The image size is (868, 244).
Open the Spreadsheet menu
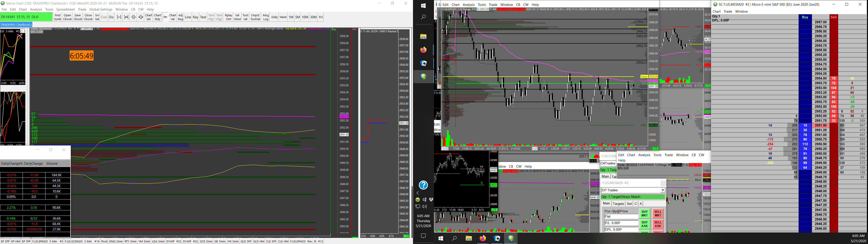coord(65,9)
